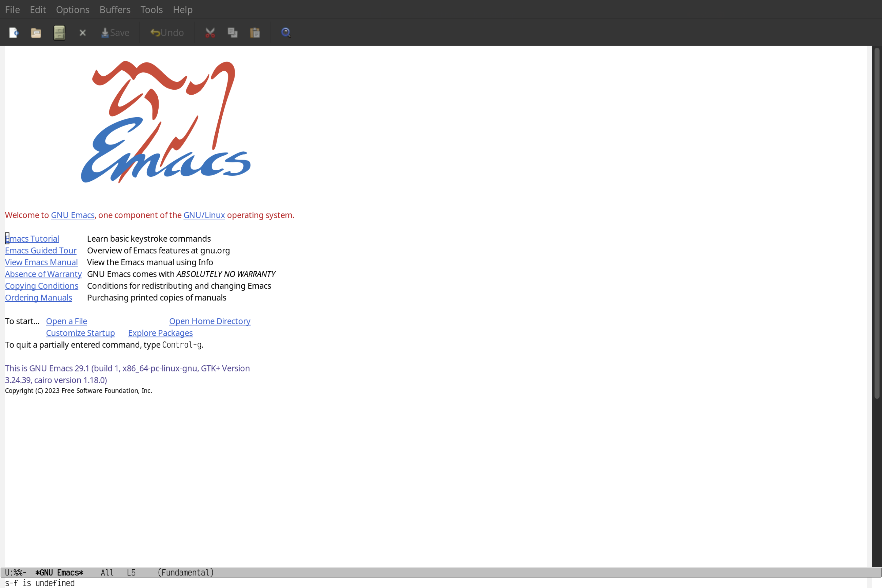The width and height of the screenshot is (882, 588).
Task: Expand the Options menu
Action: pos(72,9)
